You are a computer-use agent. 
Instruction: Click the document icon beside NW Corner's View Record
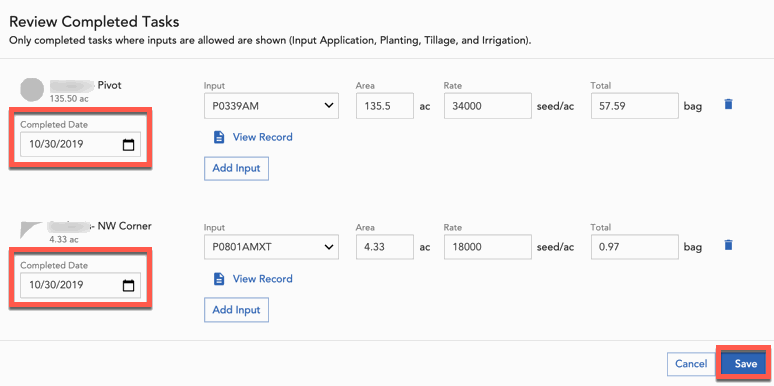tap(219, 279)
